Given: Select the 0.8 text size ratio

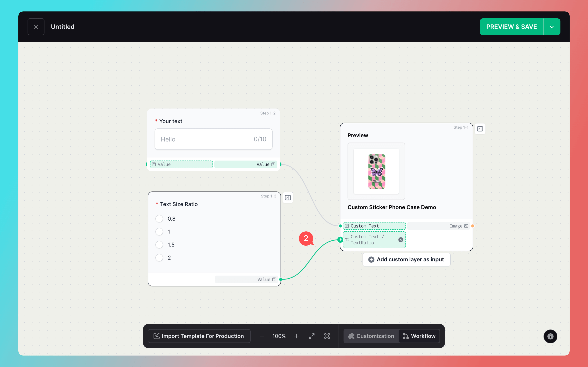Looking at the screenshot, I should (159, 219).
